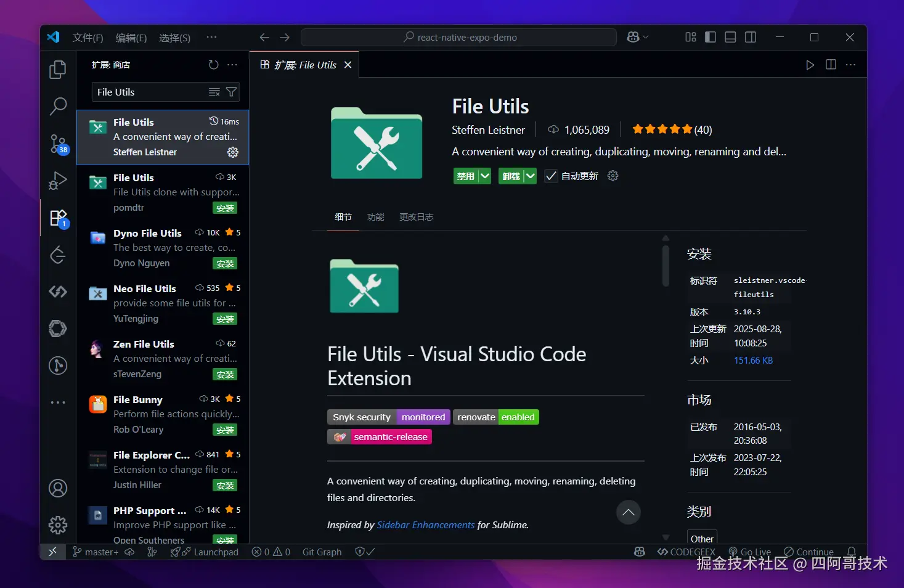Open the extensions filter menu
The image size is (904, 588).
click(x=231, y=92)
